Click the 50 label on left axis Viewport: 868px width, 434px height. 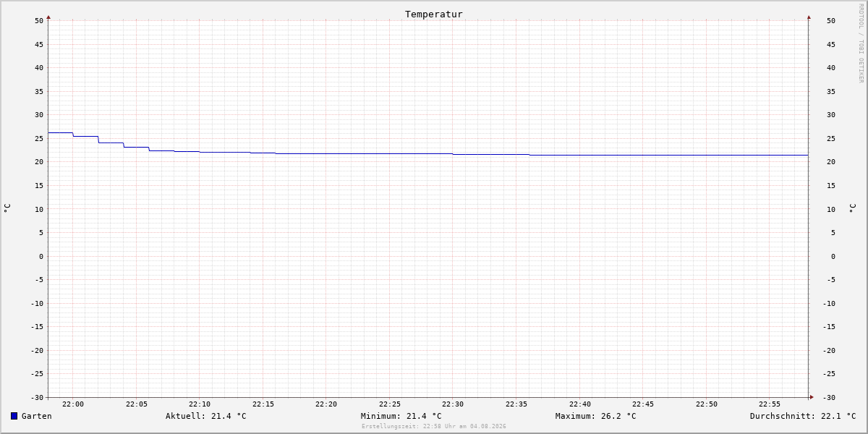pos(39,21)
